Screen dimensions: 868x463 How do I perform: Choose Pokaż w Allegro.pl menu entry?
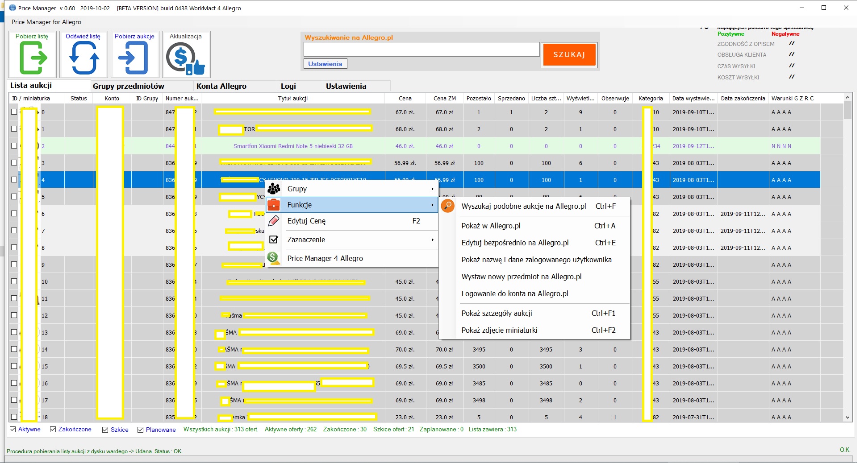[534, 226]
